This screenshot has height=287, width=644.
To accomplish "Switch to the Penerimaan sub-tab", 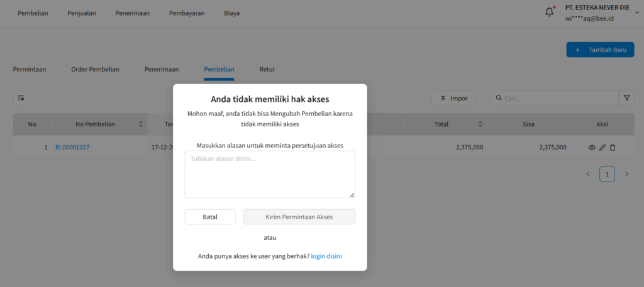I will pos(162,69).
